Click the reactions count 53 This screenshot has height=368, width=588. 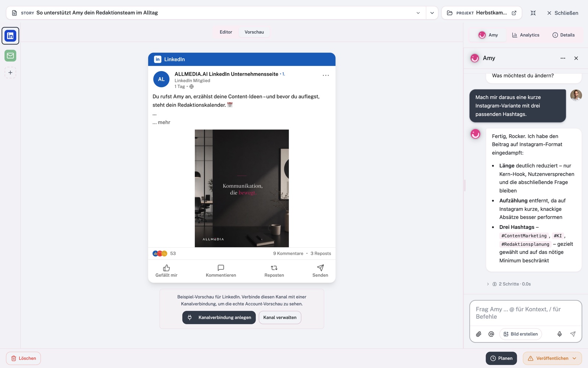173,254
